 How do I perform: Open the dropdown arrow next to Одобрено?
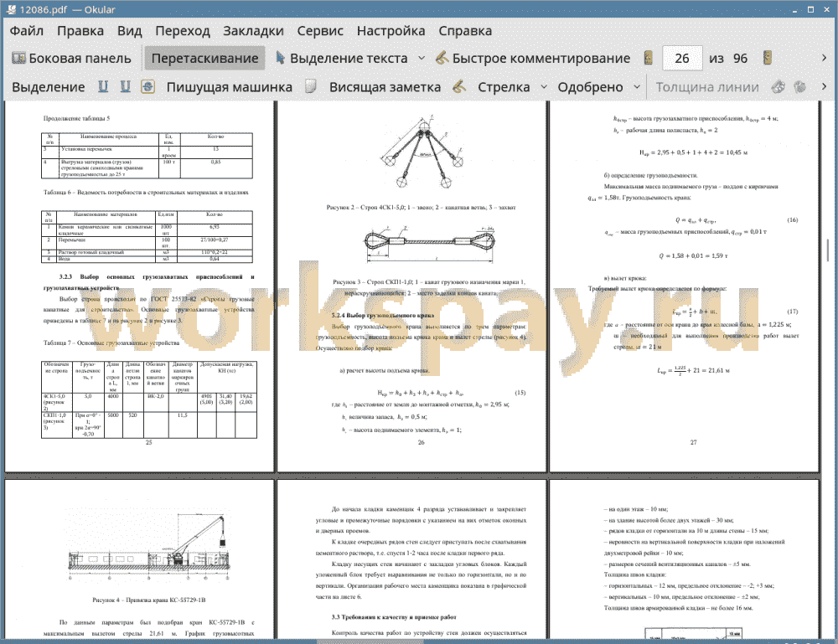pyautogui.click(x=637, y=87)
